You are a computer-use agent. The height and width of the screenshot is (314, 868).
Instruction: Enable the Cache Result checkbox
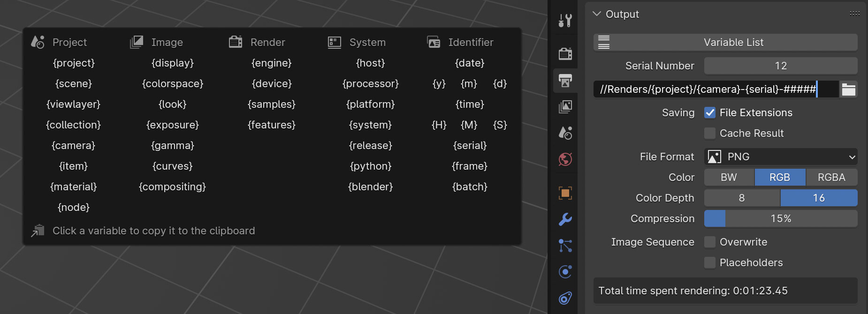[x=710, y=133]
